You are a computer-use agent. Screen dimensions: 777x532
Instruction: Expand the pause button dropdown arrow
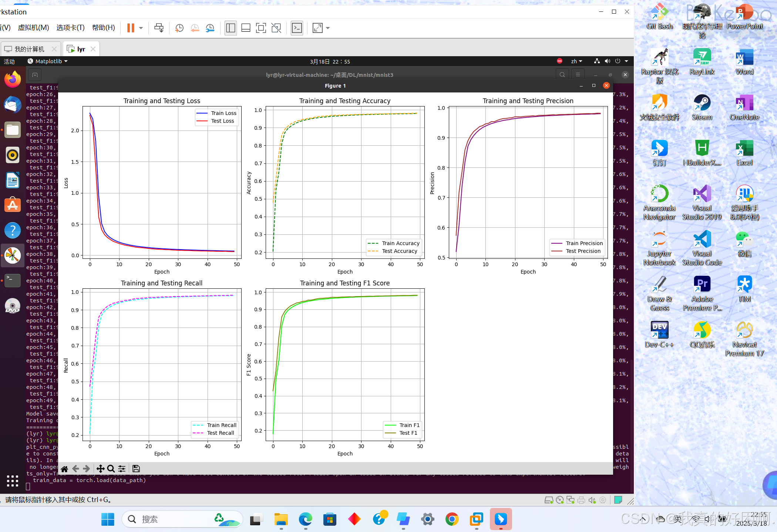[x=141, y=28]
